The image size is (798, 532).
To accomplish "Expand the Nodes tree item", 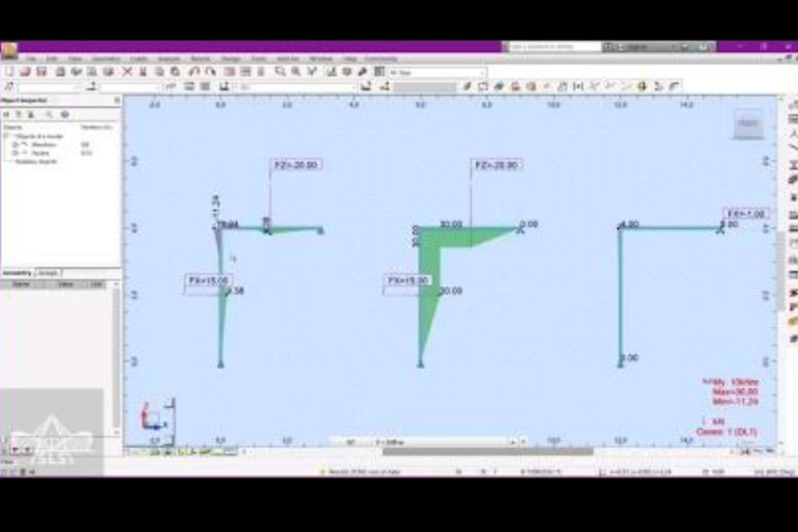I will tap(16, 153).
